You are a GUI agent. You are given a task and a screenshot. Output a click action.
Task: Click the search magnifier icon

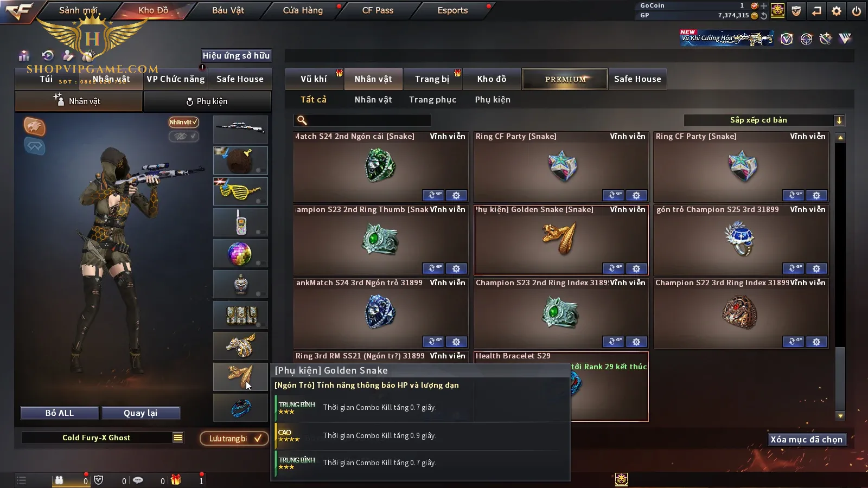tap(302, 120)
